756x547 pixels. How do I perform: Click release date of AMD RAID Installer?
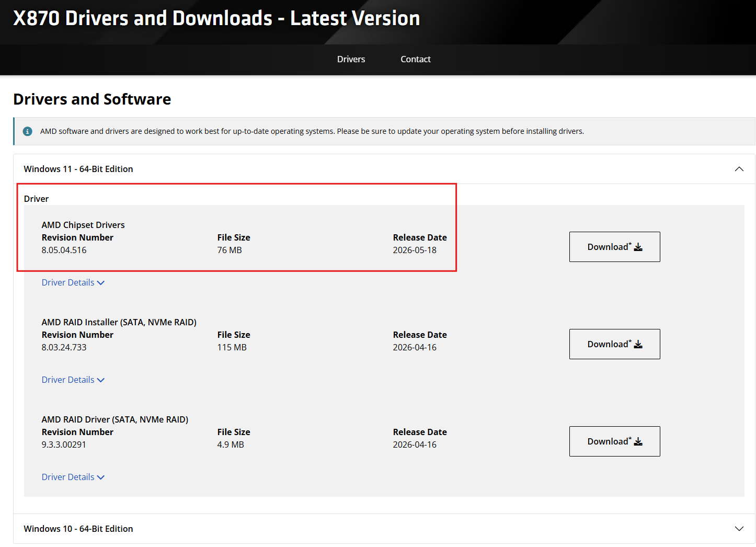(415, 347)
